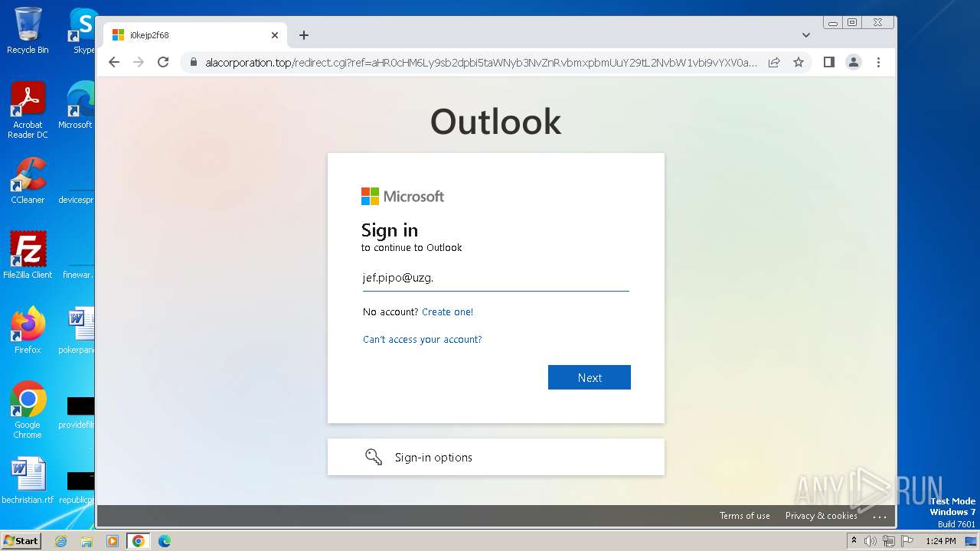This screenshot has height=551, width=980.
Task: Click the volume tray icon
Action: pyautogui.click(x=871, y=541)
